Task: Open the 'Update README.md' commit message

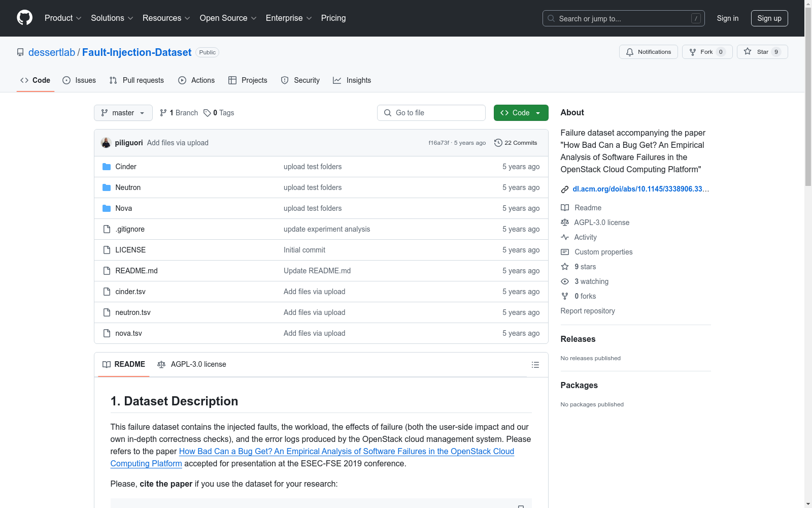Action: (x=317, y=271)
